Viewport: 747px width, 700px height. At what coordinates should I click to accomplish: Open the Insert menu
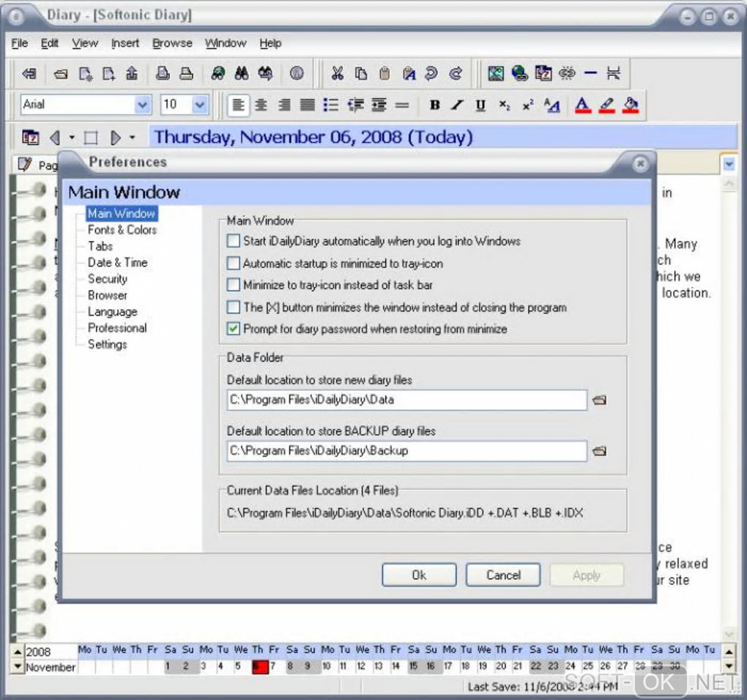124,43
